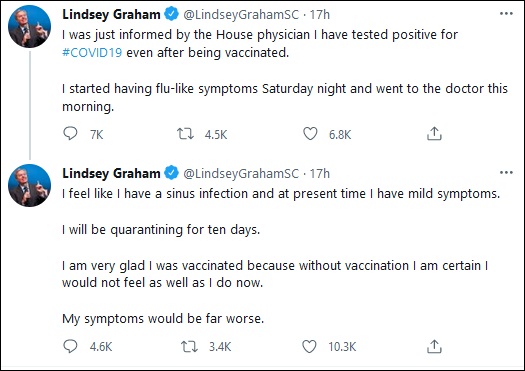Open the 17h timestamp on the first tweet

pyautogui.click(x=320, y=14)
